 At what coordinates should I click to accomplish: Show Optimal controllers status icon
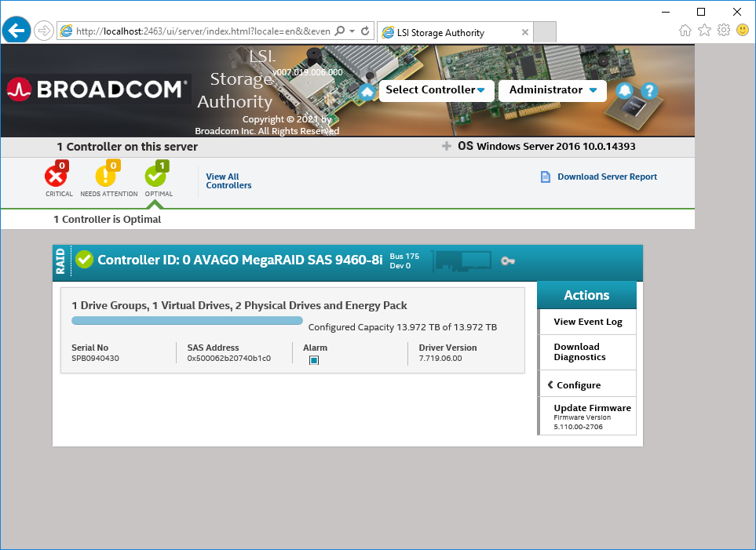tap(157, 174)
